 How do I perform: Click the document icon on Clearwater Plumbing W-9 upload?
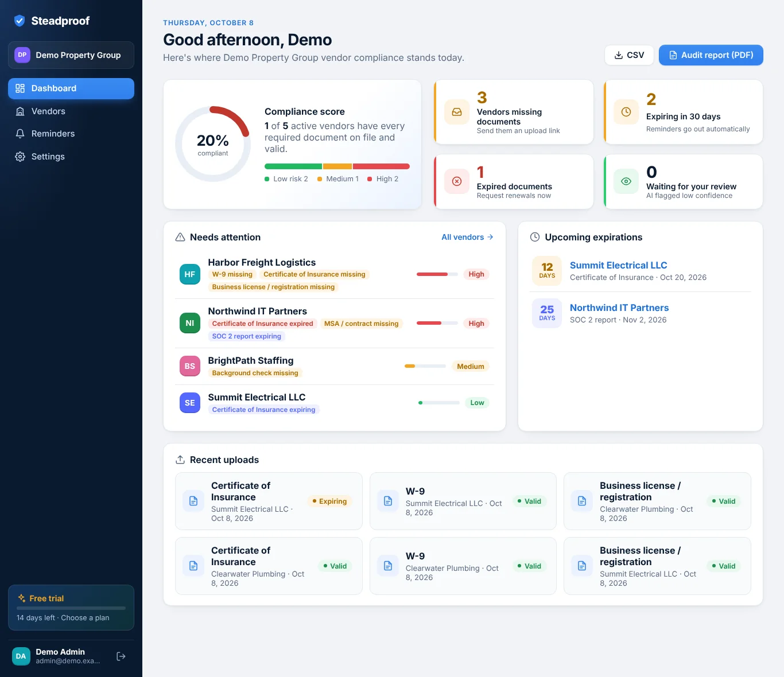tap(388, 566)
